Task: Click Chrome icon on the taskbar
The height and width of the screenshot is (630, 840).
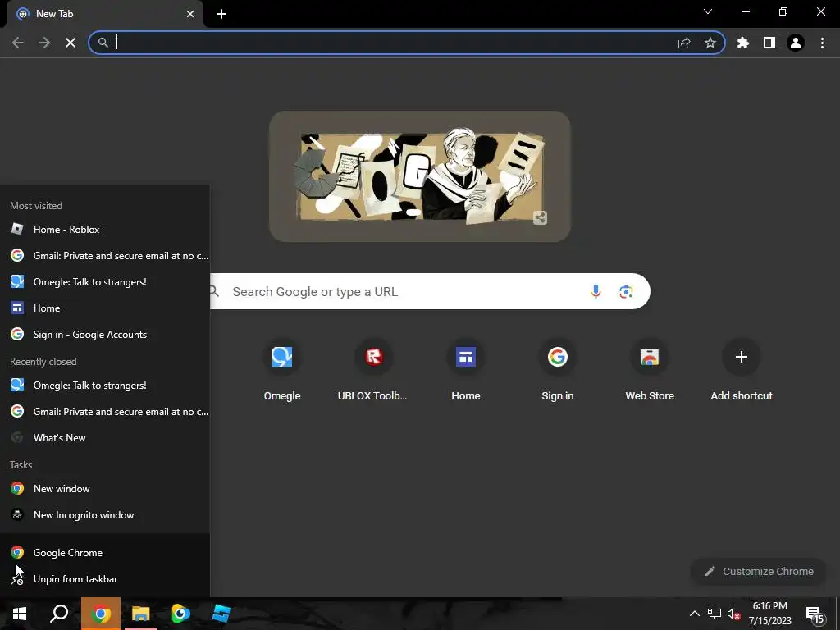Action: point(101,614)
